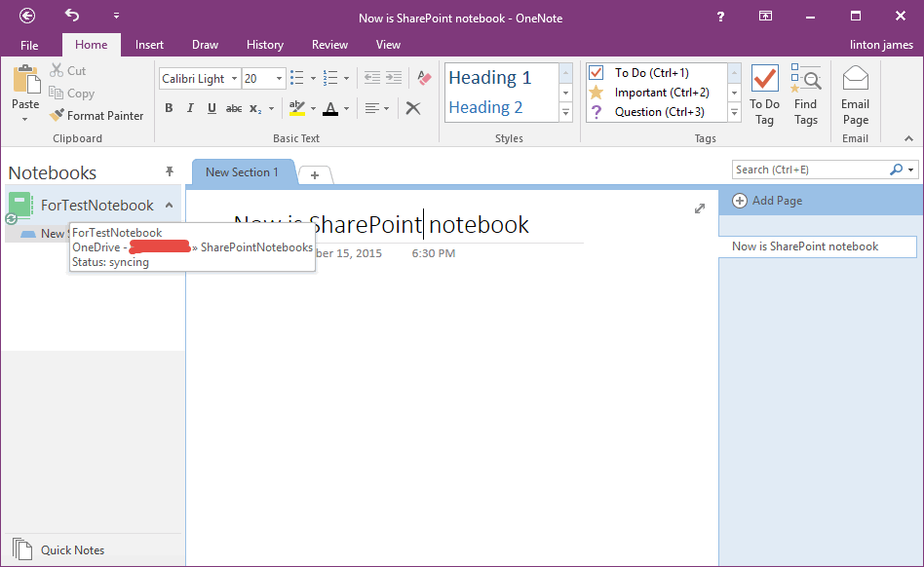Click the linton james account name
Viewport: 924px width, 567px height.
tap(881, 45)
